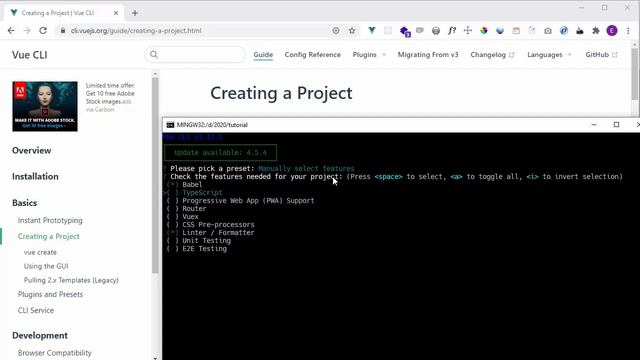The width and height of the screenshot is (640, 360).
Task: Open Installation in the sidebar
Action: pyautogui.click(x=35, y=177)
